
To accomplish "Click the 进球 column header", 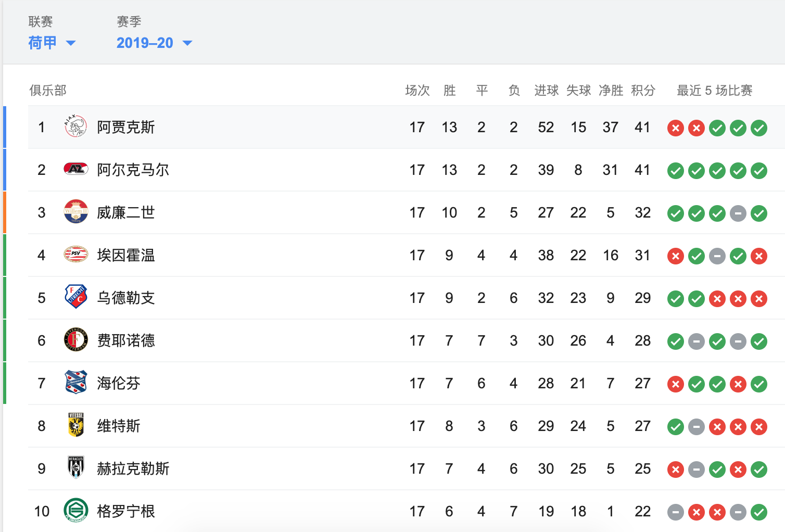I will (546, 91).
